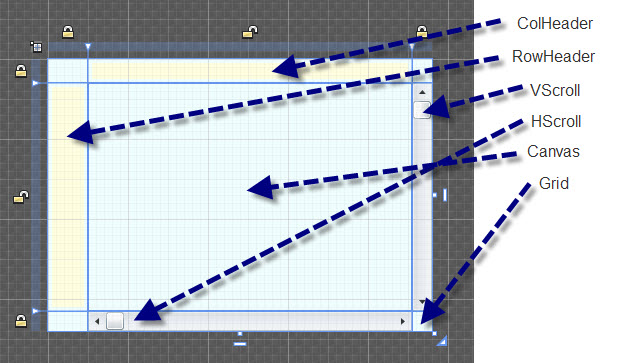631x363 pixels.
Task: Select the right-edge middle resize handle
Action: (x=435, y=195)
